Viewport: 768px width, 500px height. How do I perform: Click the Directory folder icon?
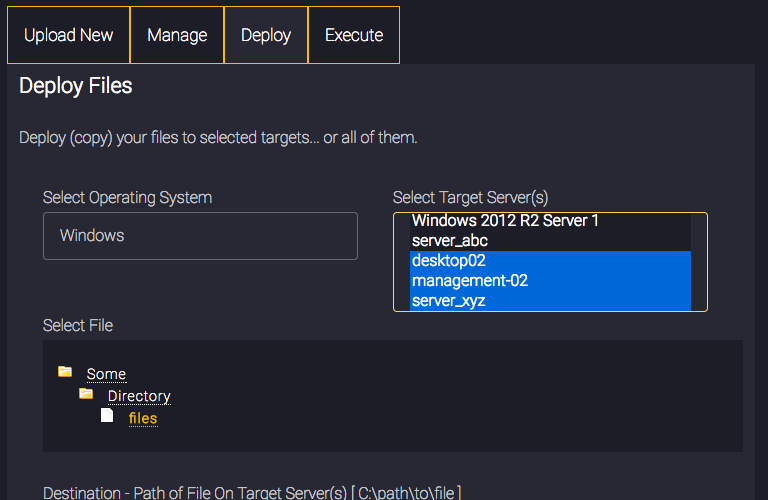(x=86, y=393)
